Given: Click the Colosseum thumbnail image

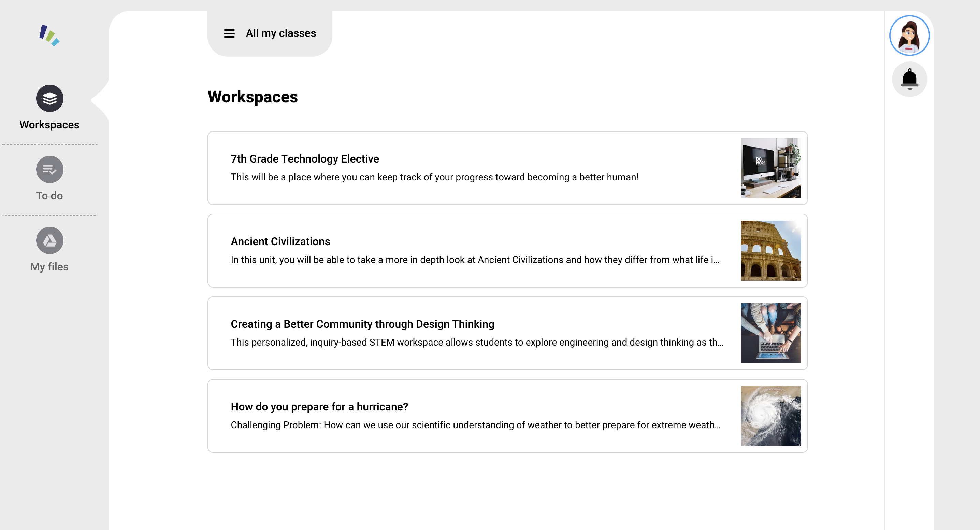Looking at the screenshot, I should coord(770,250).
